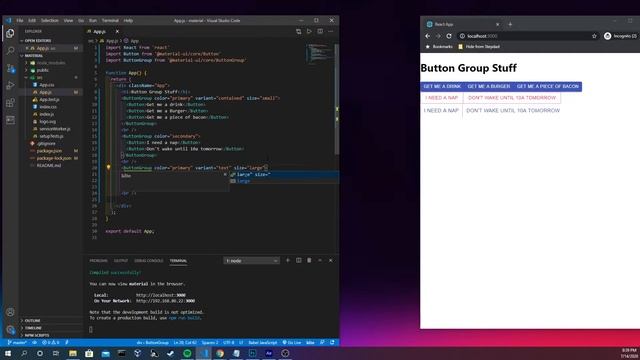Open the Source Control view

tap(10, 68)
